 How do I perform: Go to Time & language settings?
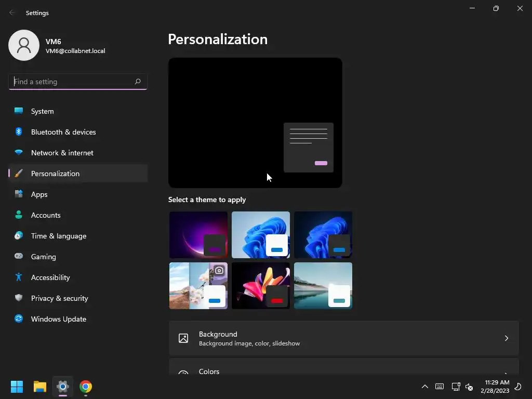point(78,235)
